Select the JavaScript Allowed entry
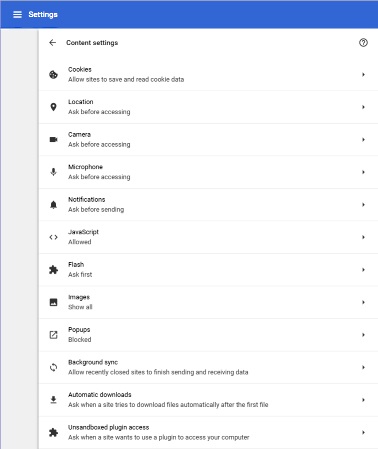Viewport: 378px width, 449px height. pyautogui.click(x=209, y=237)
